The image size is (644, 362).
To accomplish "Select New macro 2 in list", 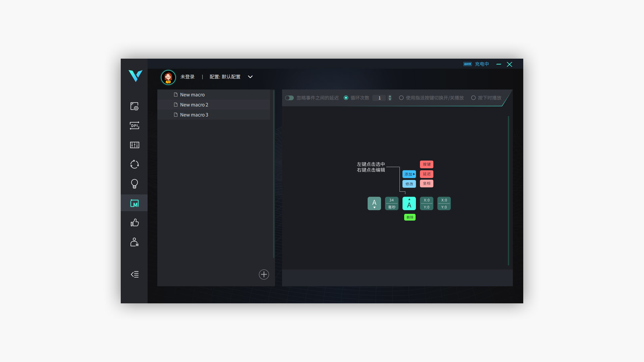I will point(194,105).
